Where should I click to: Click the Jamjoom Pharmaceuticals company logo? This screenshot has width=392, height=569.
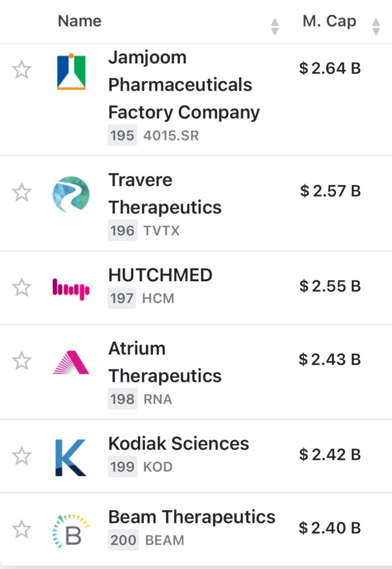(x=71, y=72)
